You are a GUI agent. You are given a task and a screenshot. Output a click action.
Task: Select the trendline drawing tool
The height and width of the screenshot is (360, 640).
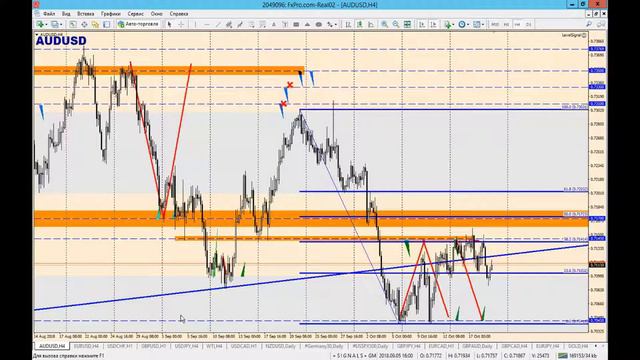tap(218, 24)
